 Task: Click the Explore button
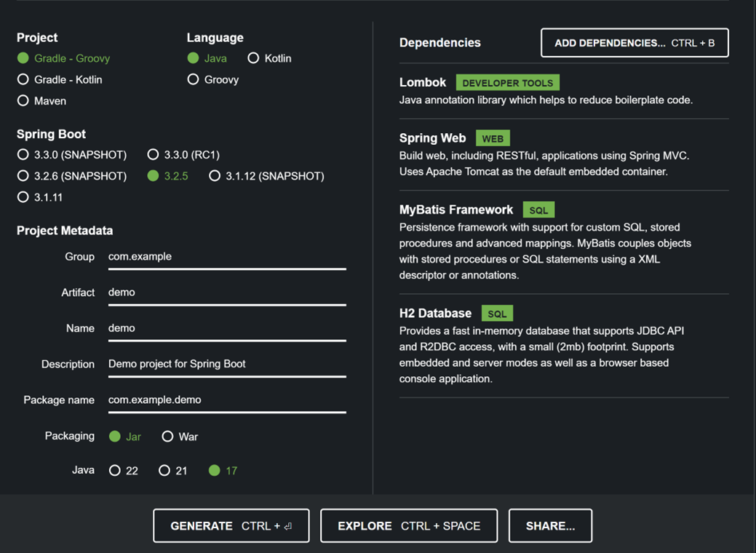pos(409,526)
